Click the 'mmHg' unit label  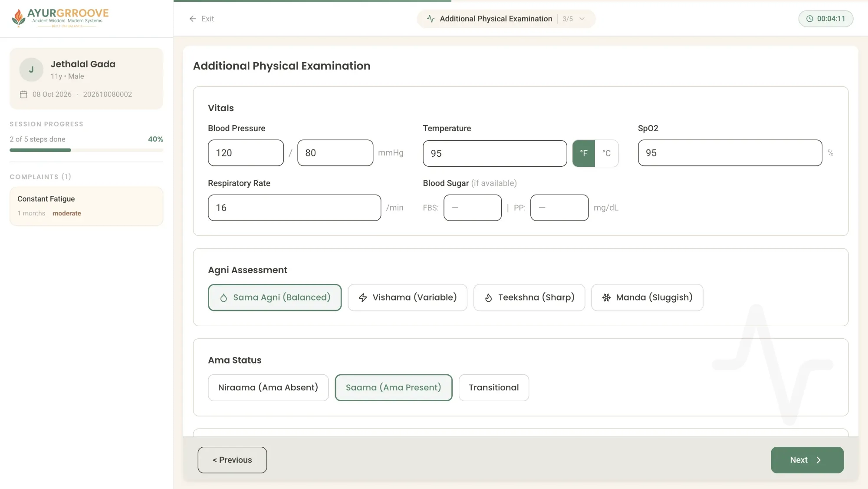point(391,153)
